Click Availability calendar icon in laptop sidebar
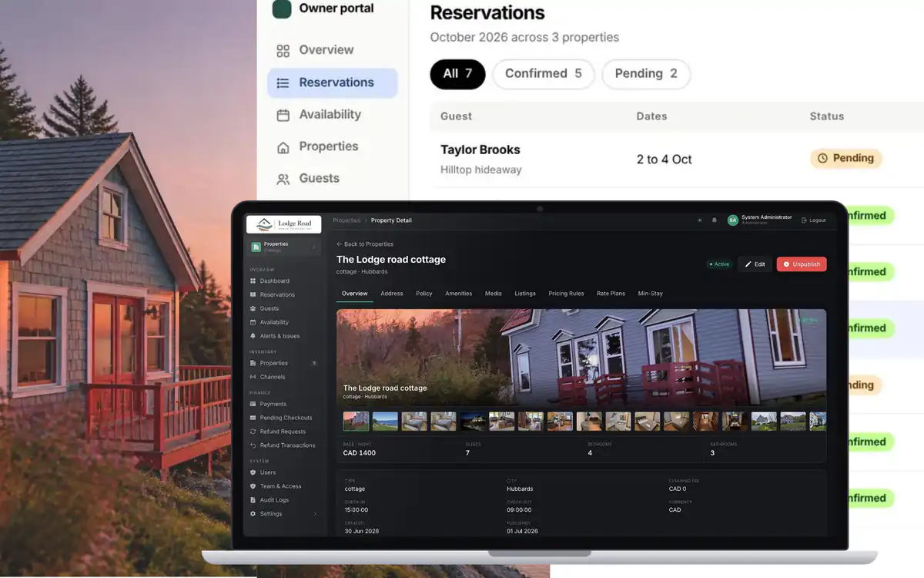Image resolution: width=924 pixels, height=578 pixels. [253, 322]
